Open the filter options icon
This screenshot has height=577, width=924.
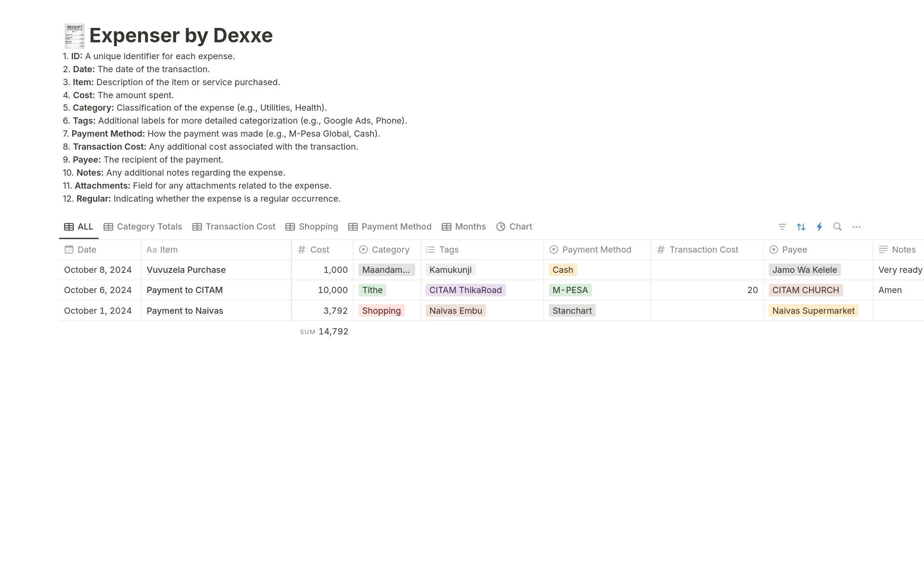coord(782,227)
